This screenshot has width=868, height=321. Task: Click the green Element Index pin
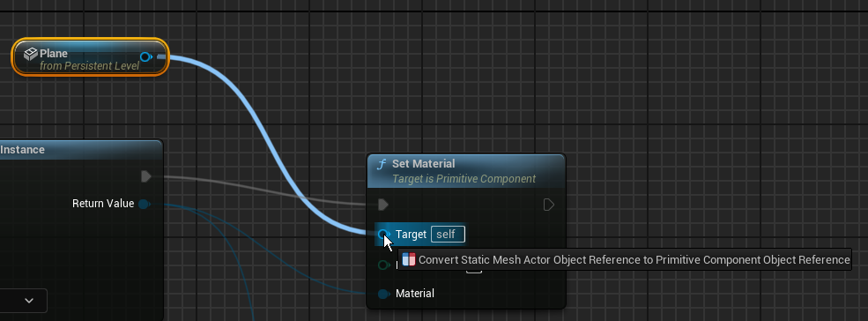pos(383,265)
